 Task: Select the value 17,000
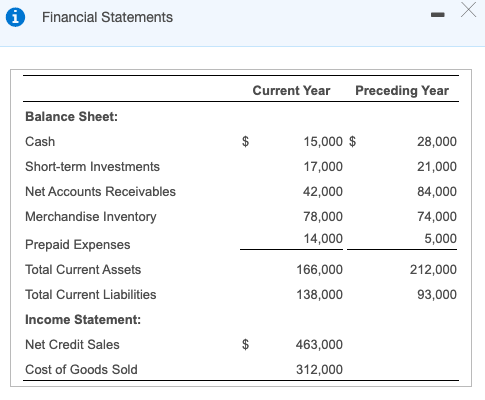click(323, 167)
